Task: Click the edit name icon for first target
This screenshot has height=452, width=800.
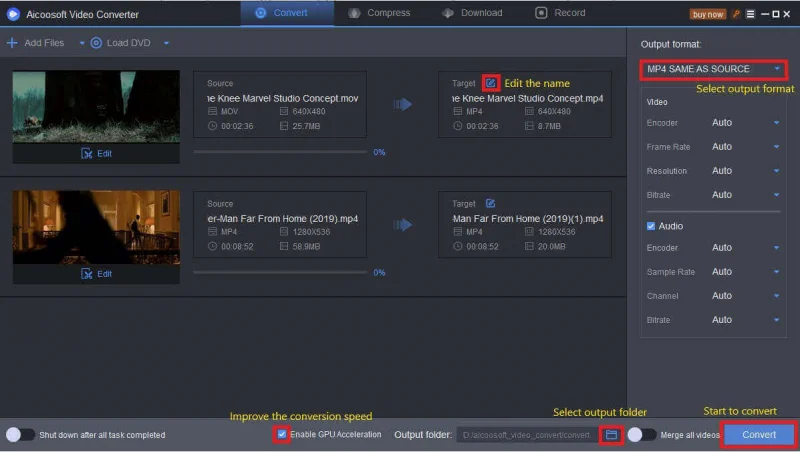Action: tap(491, 82)
